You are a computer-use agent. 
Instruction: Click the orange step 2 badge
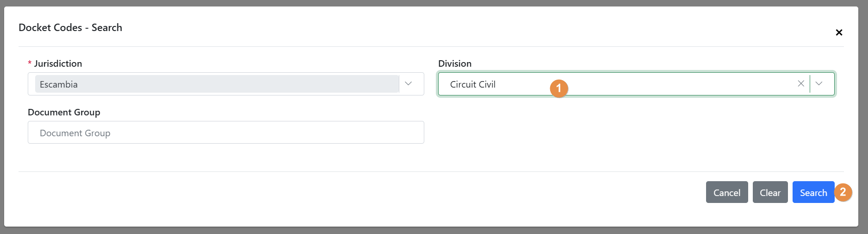pos(843,192)
